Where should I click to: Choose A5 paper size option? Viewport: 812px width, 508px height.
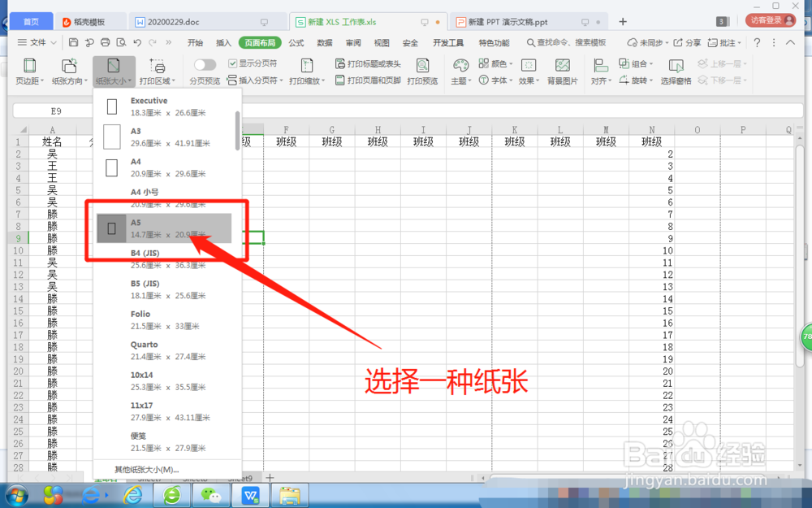[x=164, y=228]
